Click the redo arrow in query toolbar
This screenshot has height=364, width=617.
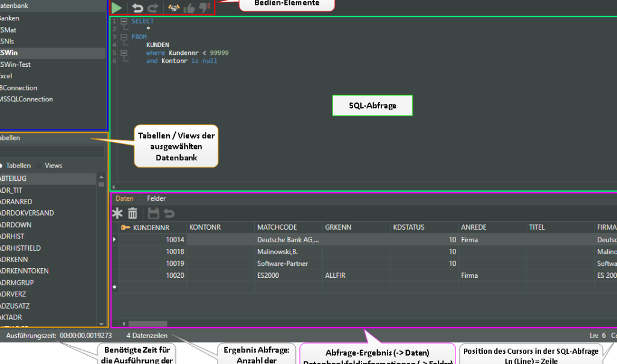(x=152, y=8)
